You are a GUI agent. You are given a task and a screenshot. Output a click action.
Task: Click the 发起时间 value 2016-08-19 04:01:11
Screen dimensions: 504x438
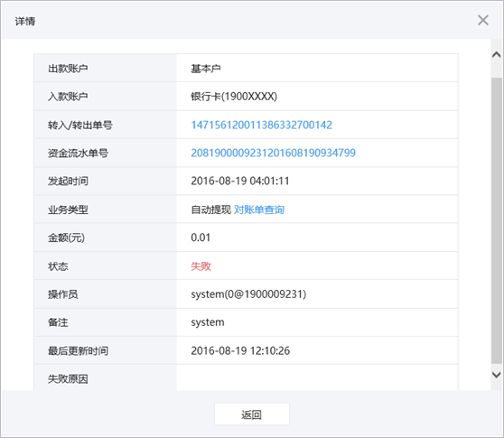coord(240,182)
